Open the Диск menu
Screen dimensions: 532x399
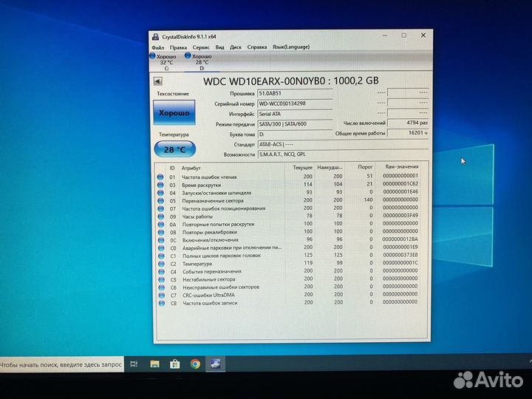pyautogui.click(x=236, y=47)
